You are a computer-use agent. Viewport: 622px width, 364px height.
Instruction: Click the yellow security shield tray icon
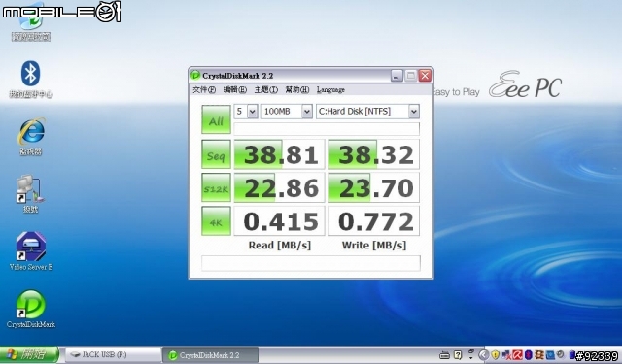click(x=495, y=355)
